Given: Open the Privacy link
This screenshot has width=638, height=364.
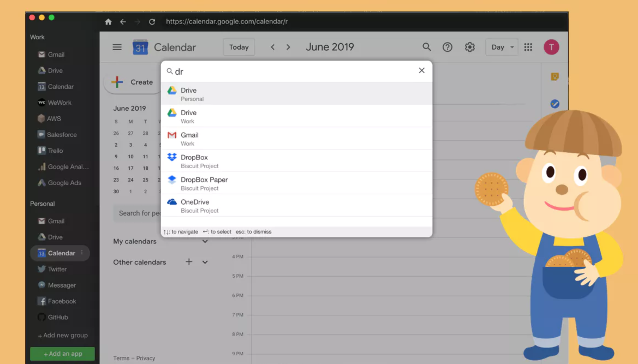Looking at the screenshot, I should (146, 358).
